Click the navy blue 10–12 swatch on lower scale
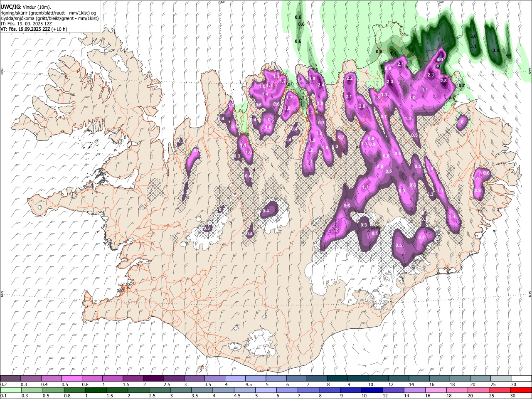 click(372, 390)
